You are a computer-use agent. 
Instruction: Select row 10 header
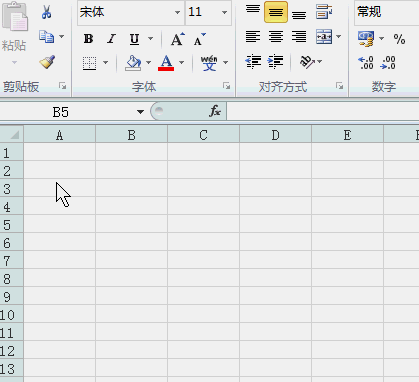coord(11,315)
